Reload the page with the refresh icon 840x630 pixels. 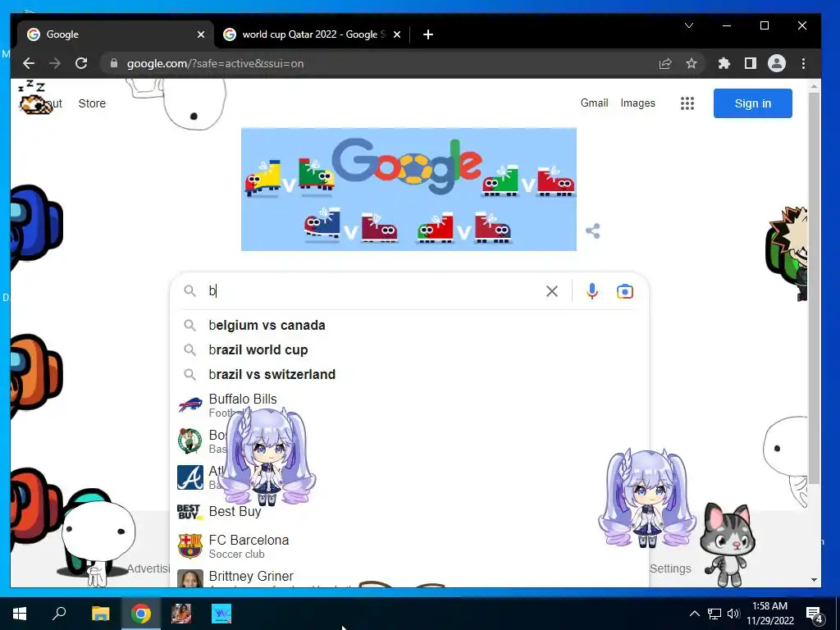click(x=81, y=63)
